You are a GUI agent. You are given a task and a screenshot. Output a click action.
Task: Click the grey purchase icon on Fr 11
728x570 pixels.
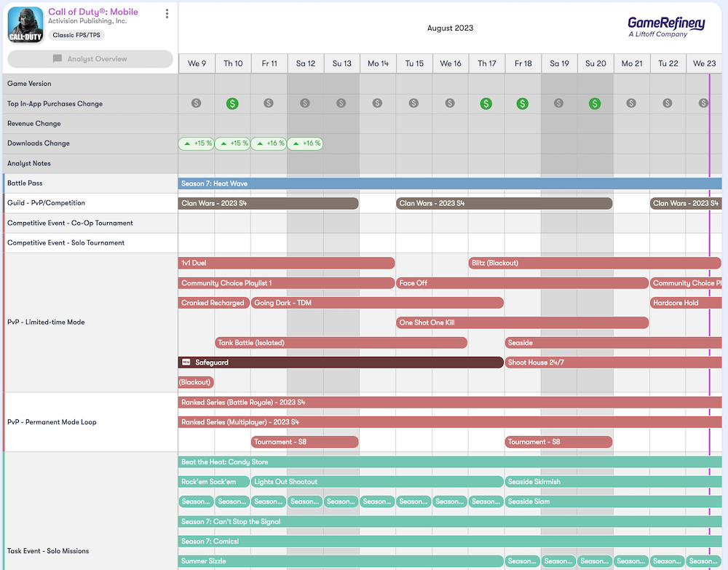(269, 103)
